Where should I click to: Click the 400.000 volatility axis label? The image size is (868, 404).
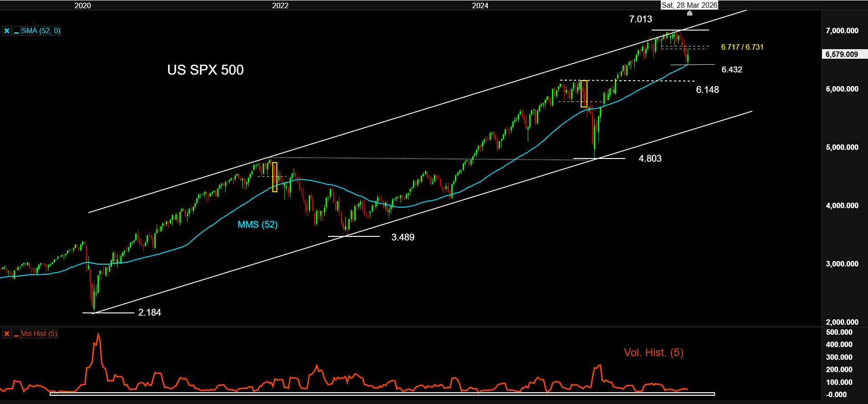tap(839, 344)
